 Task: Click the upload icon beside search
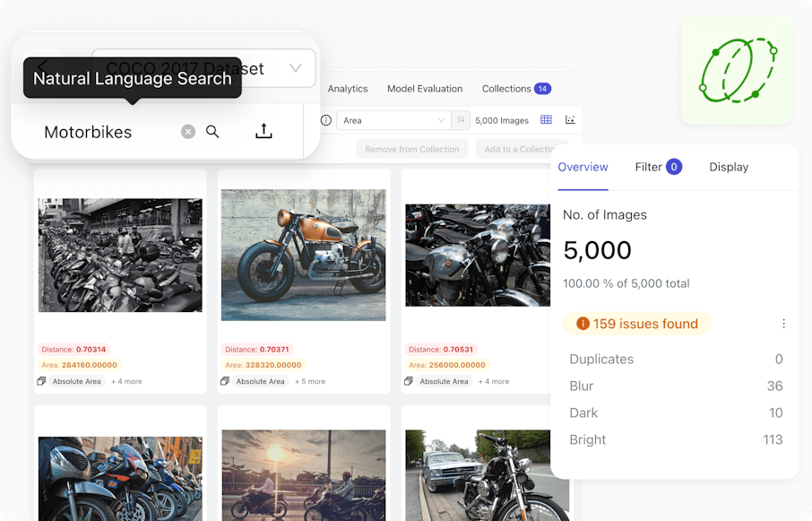[263, 131]
